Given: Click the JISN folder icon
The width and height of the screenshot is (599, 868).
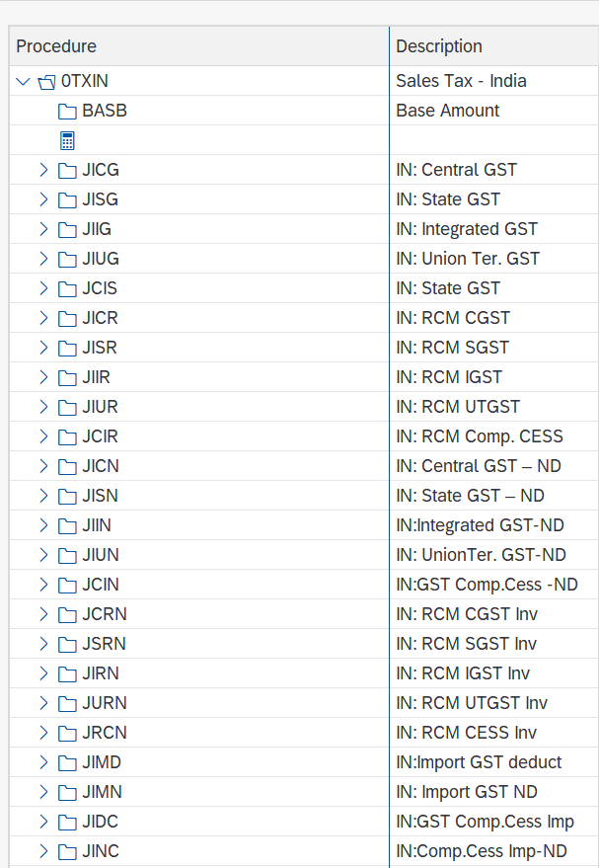Looking at the screenshot, I should click(x=67, y=496).
